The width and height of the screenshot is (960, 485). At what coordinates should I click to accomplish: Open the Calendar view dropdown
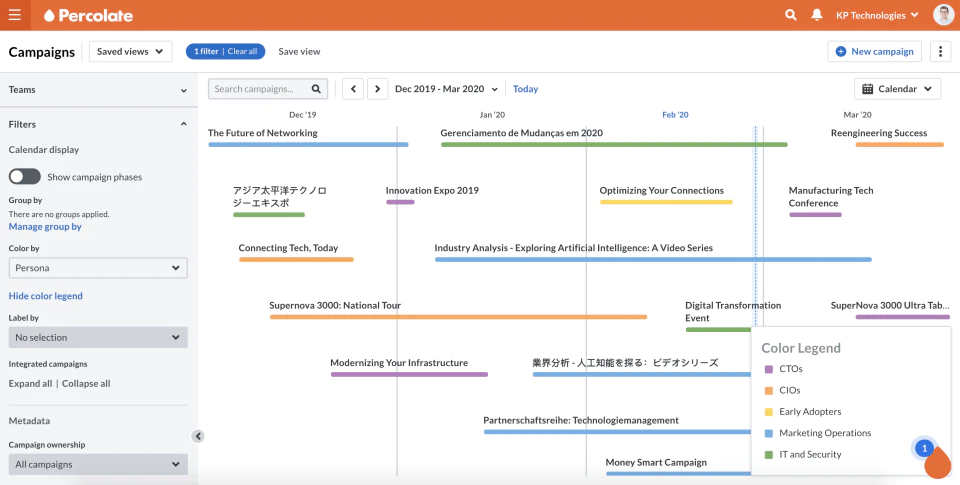(x=897, y=89)
